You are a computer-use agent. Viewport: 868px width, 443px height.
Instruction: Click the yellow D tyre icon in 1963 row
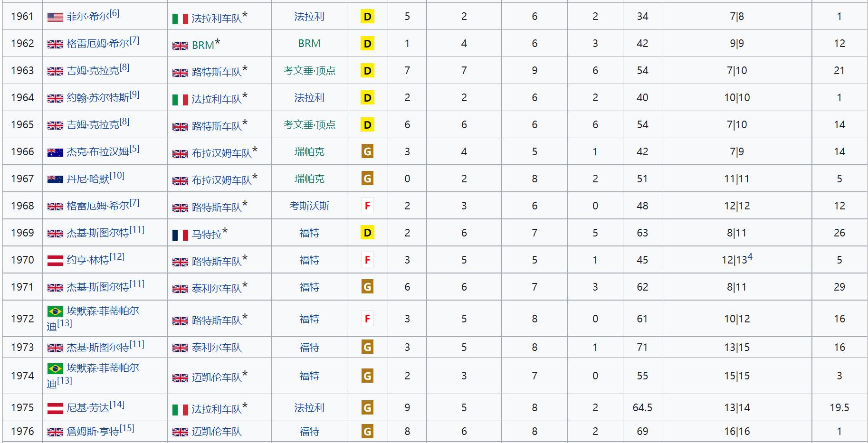(x=367, y=71)
